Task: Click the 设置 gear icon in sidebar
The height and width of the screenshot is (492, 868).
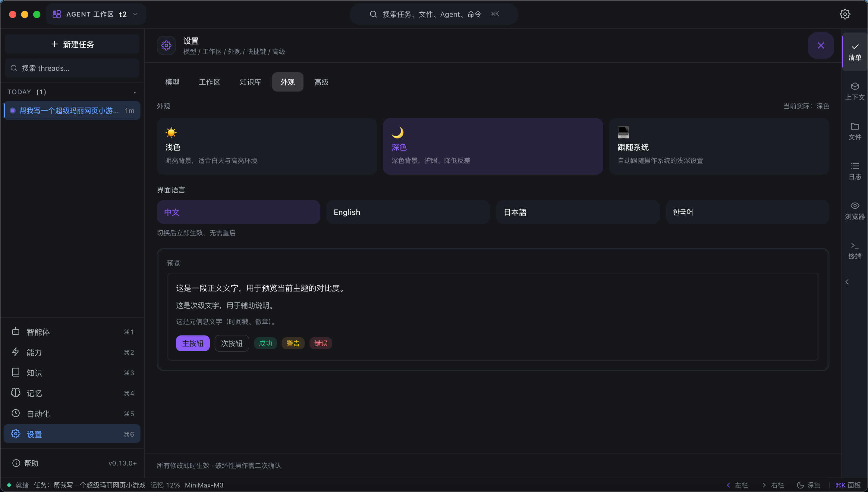Action: [x=16, y=434]
